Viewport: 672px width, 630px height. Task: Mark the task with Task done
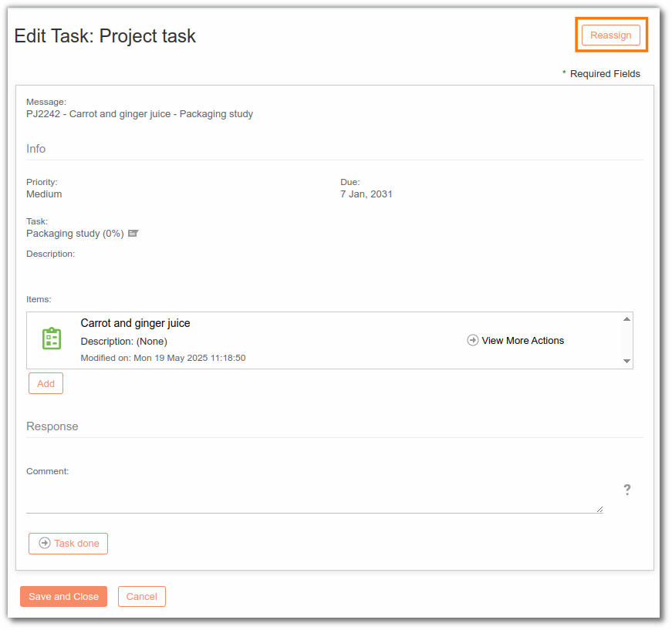coord(68,544)
